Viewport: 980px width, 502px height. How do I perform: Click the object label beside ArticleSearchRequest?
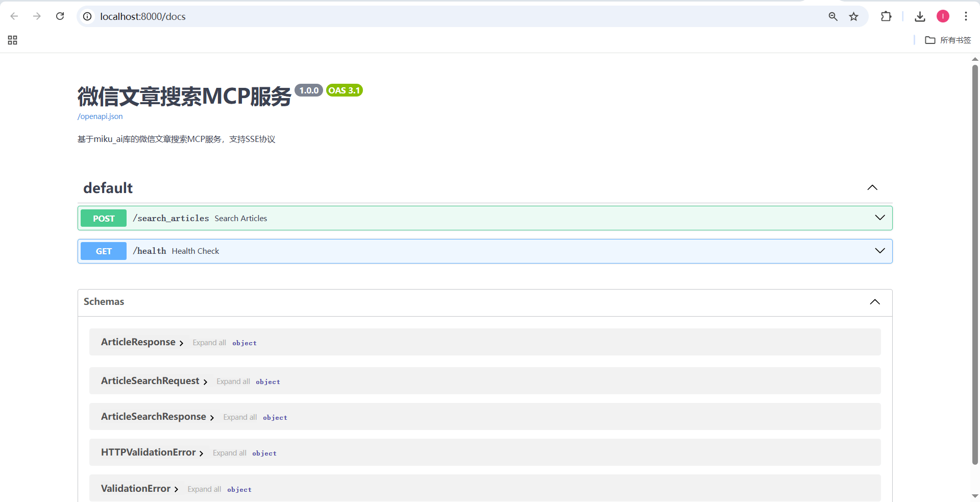268,382
